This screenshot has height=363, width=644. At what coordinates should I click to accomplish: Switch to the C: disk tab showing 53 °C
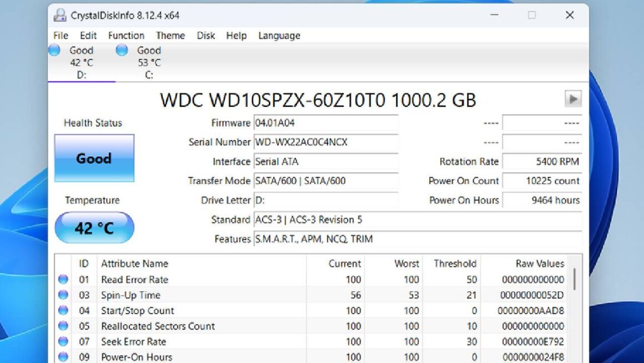(149, 62)
